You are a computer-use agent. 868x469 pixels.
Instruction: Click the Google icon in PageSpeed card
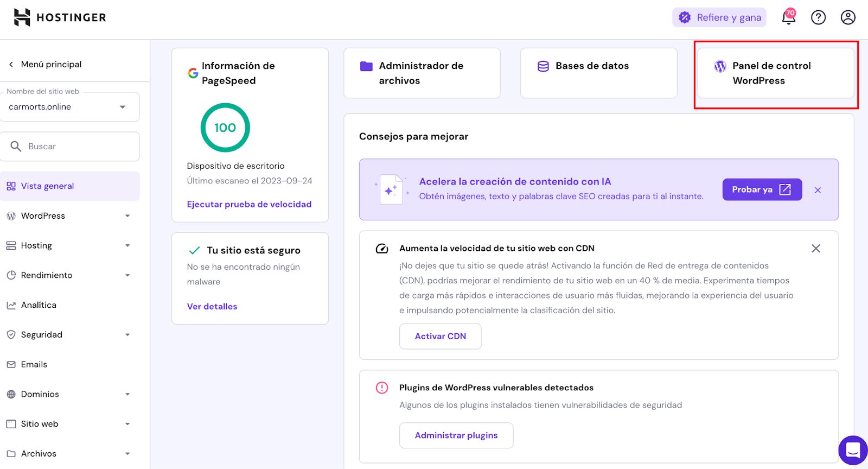pyautogui.click(x=193, y=73)
